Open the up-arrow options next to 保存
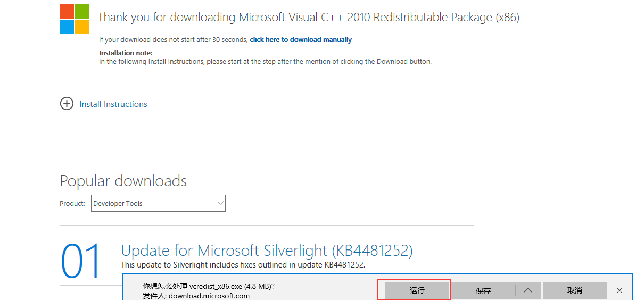The image size is (644, 300). (x=528, y=290)
